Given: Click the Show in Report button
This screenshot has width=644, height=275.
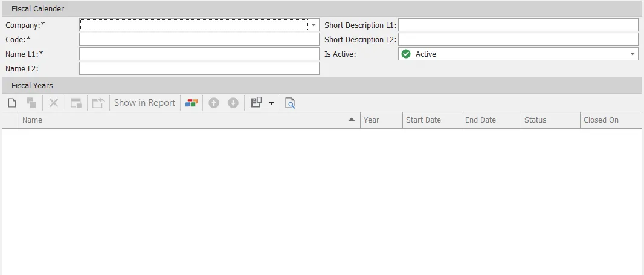Looking at the screenshot, I should point(144,103).
